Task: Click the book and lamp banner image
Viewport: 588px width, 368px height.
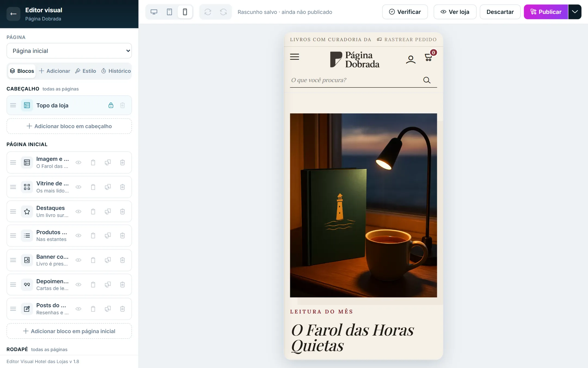Action: [363, 205]
